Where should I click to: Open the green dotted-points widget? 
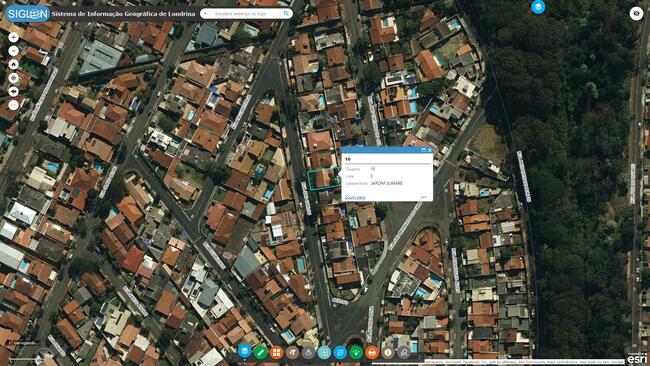(356, 352)
